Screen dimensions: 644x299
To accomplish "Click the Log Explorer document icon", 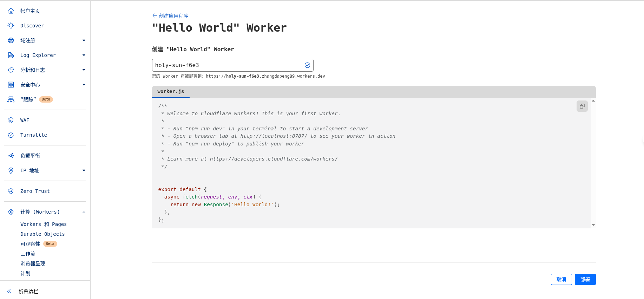I will pos(11,55).
